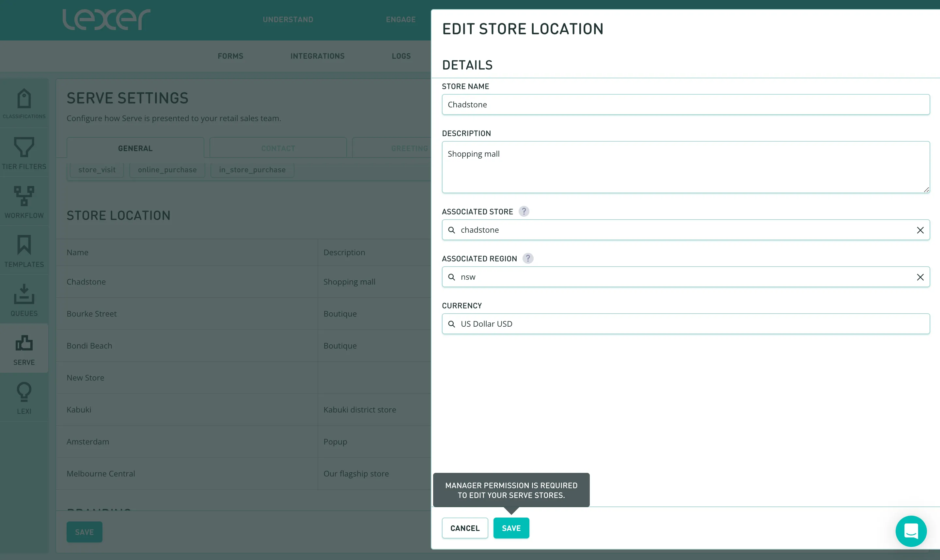Click Associated Store help question mark
Image resolution: width=940 pixels, height=560 pixels.
pos(524,211)
